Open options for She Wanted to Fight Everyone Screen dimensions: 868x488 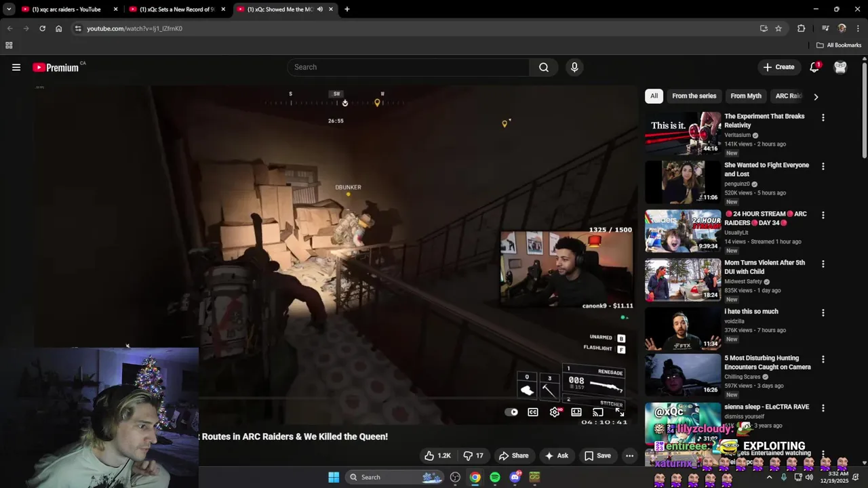[823, 166]
